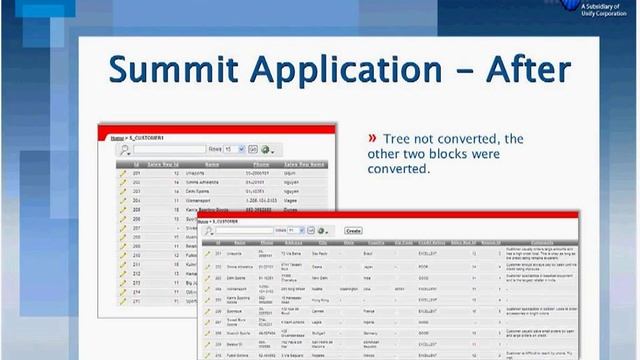Viewport: 640px width, 360px height.
Task: Focus search field in front customer window
Action: click(x=244, y=231)
